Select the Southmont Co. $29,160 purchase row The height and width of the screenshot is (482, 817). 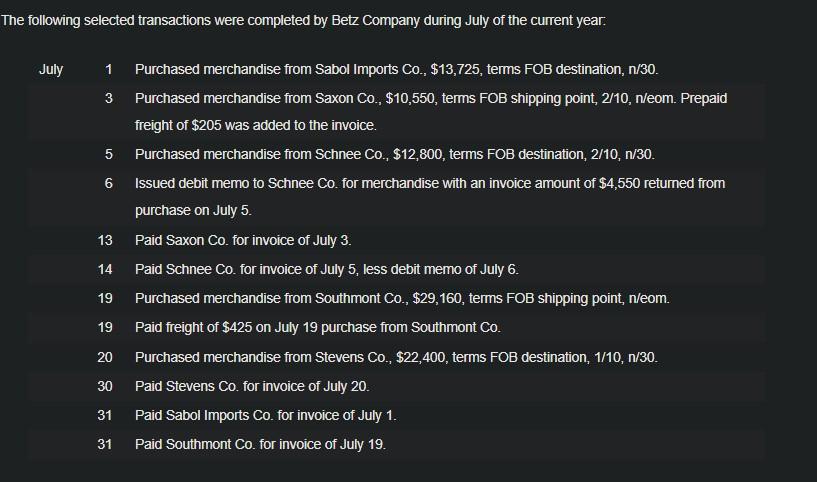[397, 299]
